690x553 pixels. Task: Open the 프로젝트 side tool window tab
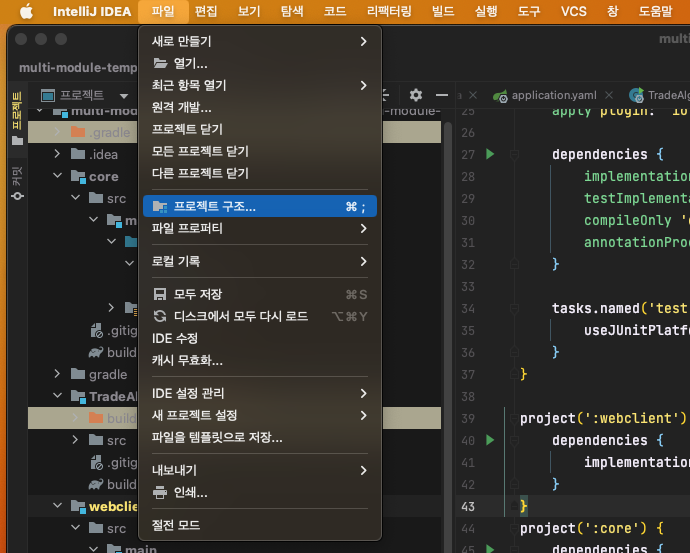(x=17, y=118)
